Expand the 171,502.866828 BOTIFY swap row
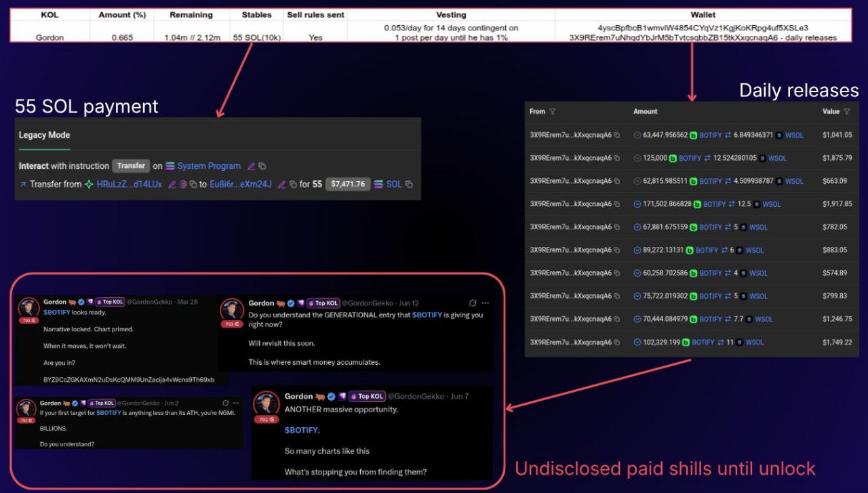Image resolution: width=868 pixels, height=493 pixels. (x=637, y=204)
